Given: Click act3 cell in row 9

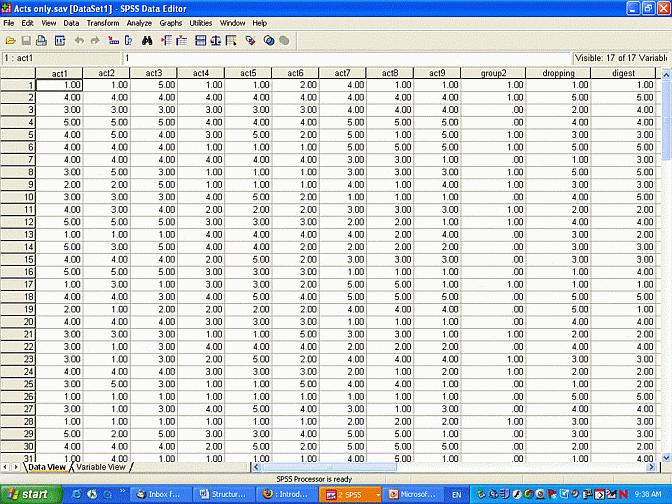Looking at the screenshot, I should [x=154, y=185].
